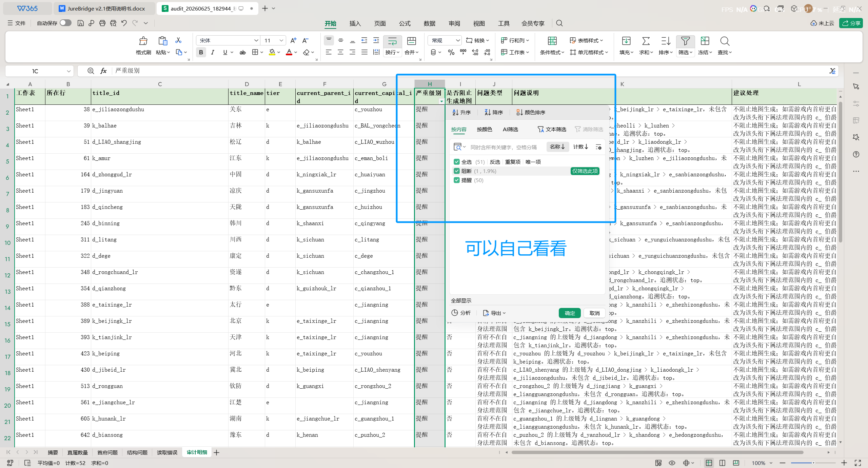Click the Filter funnel icon
This screenshot has width=868, height=468.
(x=685, y=41)
